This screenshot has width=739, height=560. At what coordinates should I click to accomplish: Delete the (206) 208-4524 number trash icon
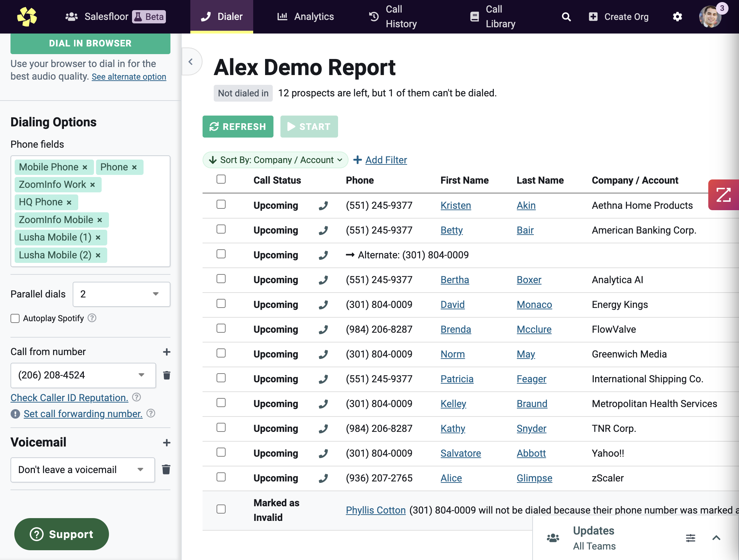[167, 375]
